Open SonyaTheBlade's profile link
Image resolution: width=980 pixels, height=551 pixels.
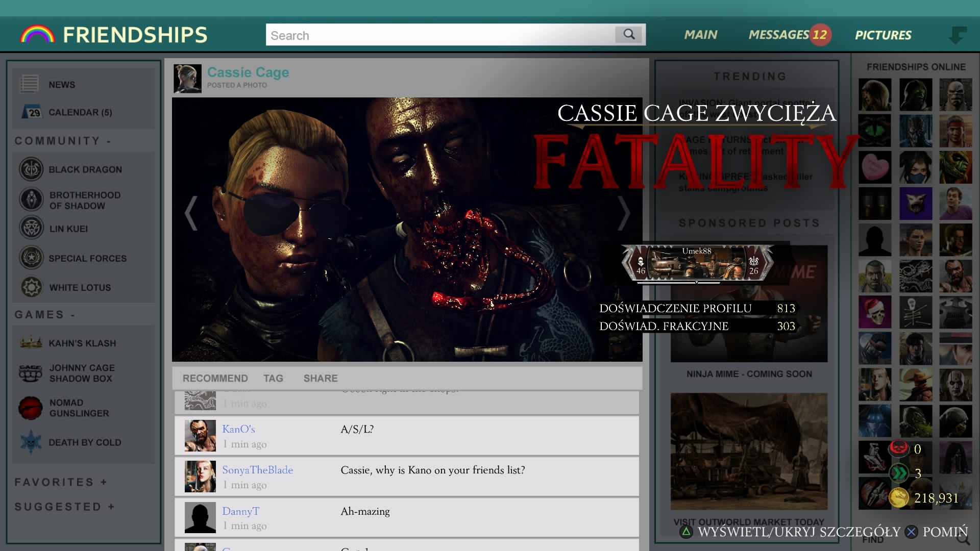[257, 470]
